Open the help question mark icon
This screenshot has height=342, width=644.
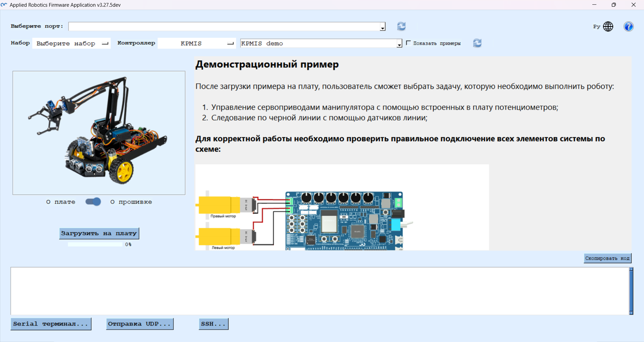628,26
